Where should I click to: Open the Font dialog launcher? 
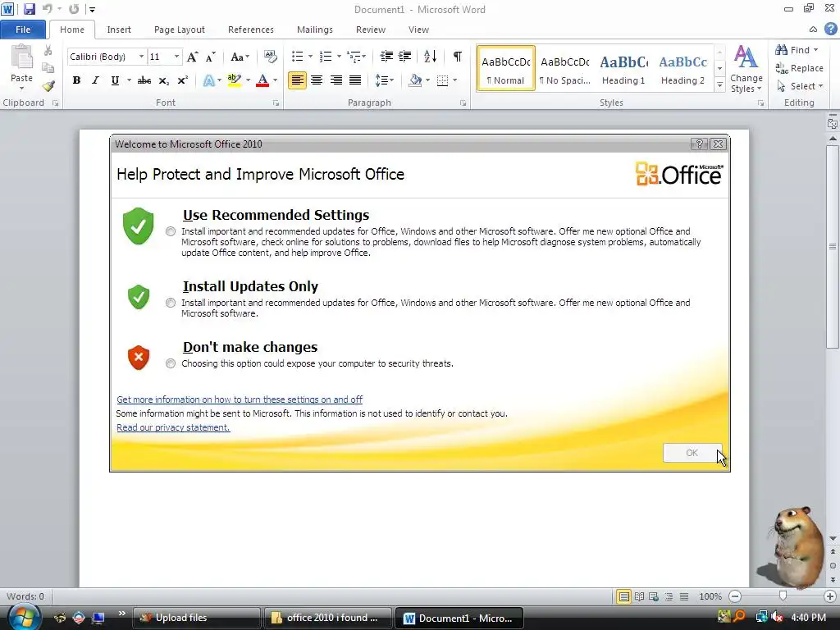pyautogui.click(x=276, y=103)
